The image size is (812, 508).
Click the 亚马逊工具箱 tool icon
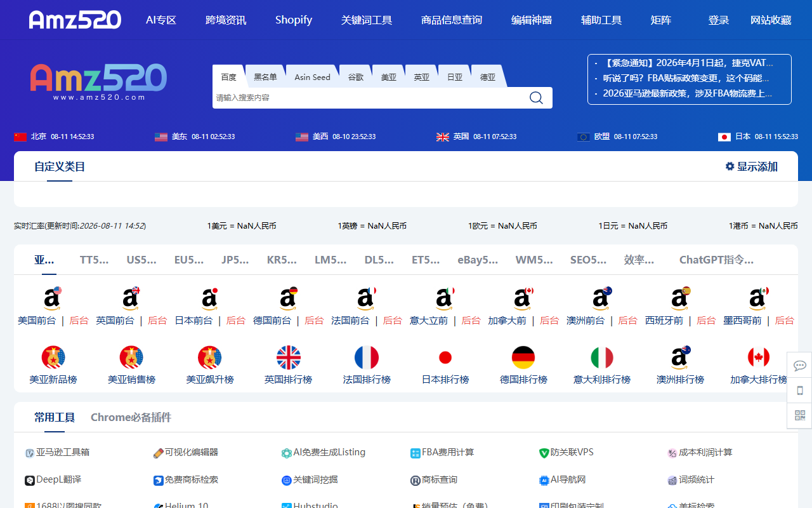coord(30,453)
